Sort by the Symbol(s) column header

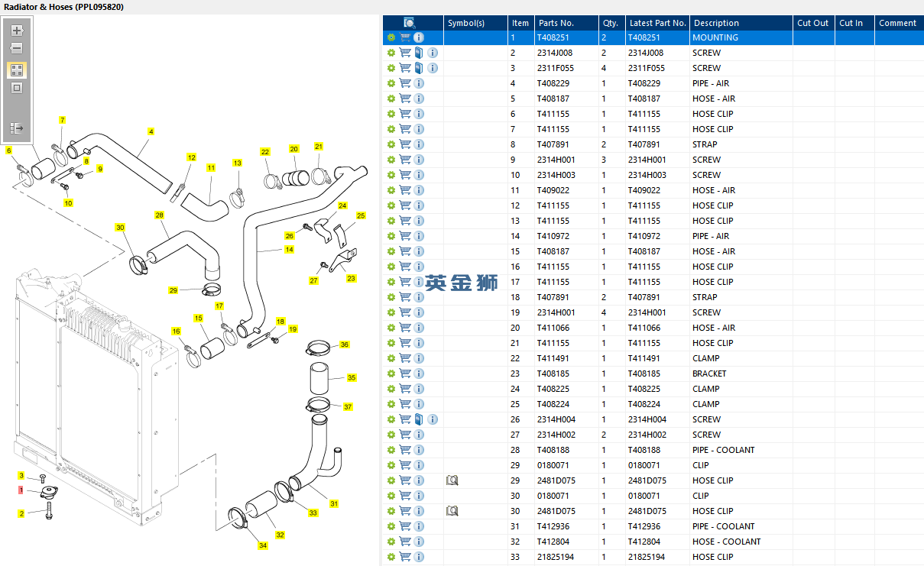click(x=475, y=23)
